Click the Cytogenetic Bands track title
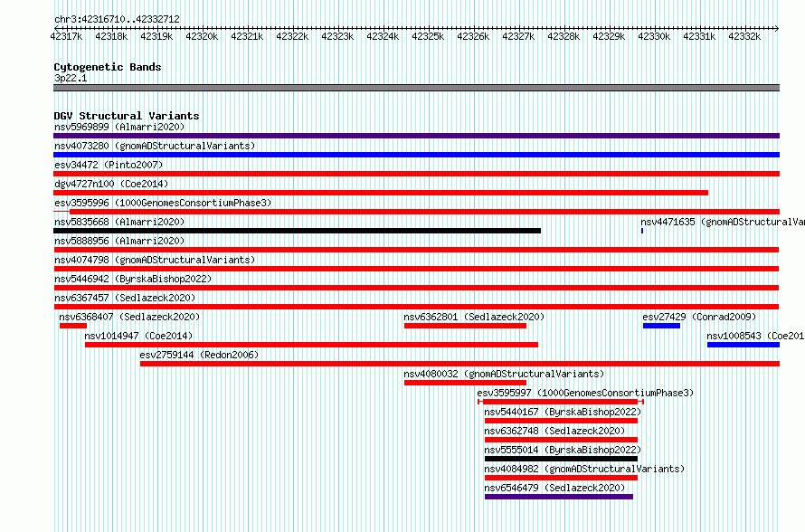 [x=108, y=67]
